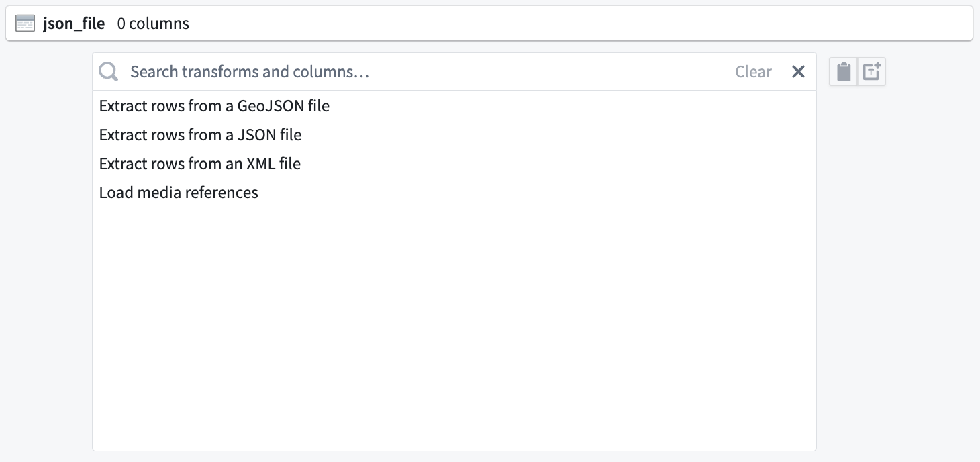Click the json_file dataset name
Screen dimensions: 980x462
(74, 24)
